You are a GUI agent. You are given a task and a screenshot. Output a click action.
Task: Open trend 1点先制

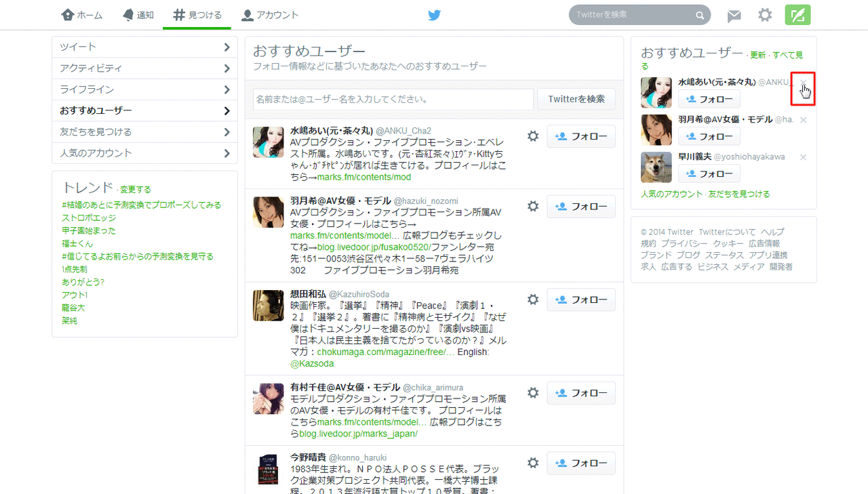click(x=75, y=270)
